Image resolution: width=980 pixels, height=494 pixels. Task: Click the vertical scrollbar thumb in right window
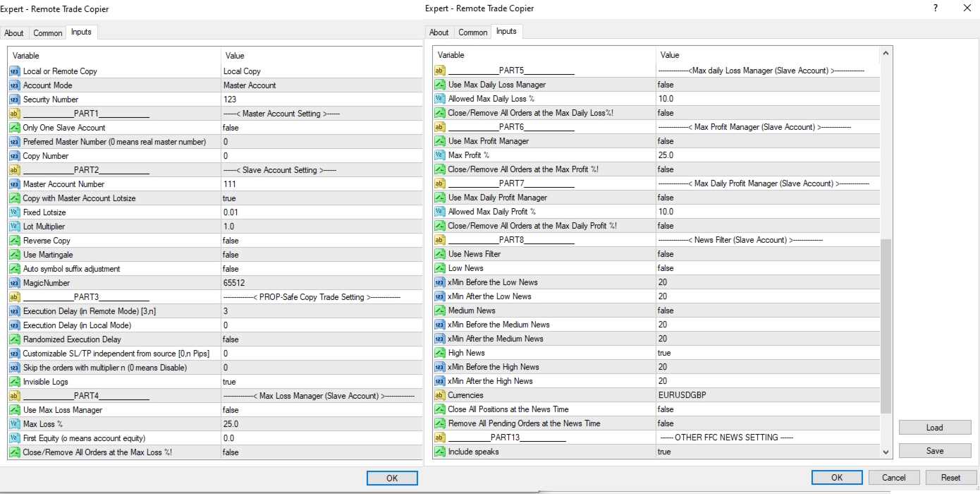coord(886,326)
